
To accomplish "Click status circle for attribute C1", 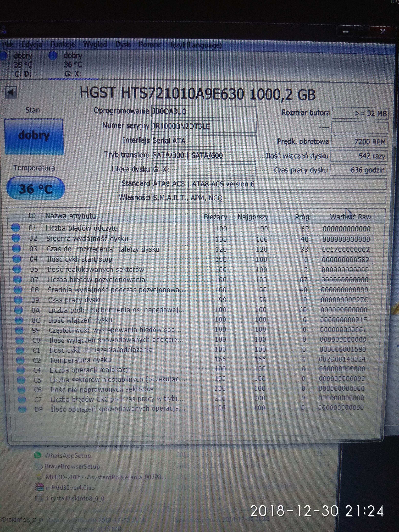I will (20, 350).
